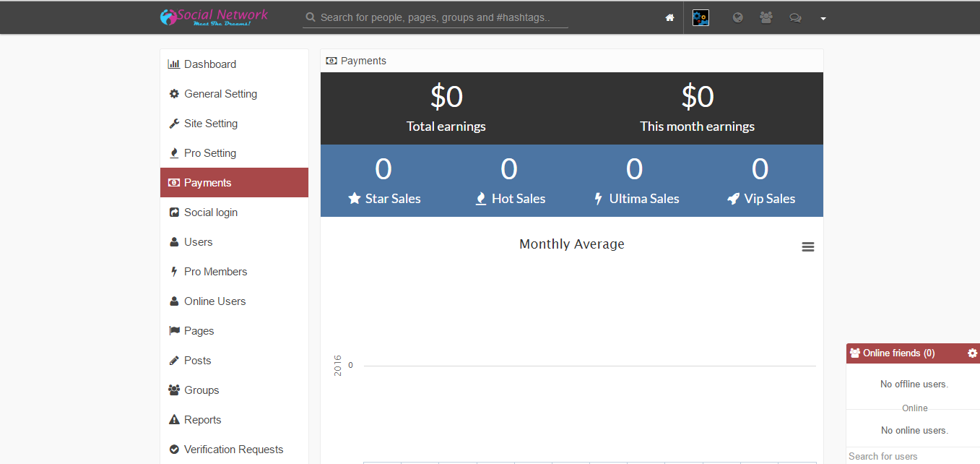
Task: Open the Monthly Average chart hamburger menu
Action: click(x=808, y=247)
